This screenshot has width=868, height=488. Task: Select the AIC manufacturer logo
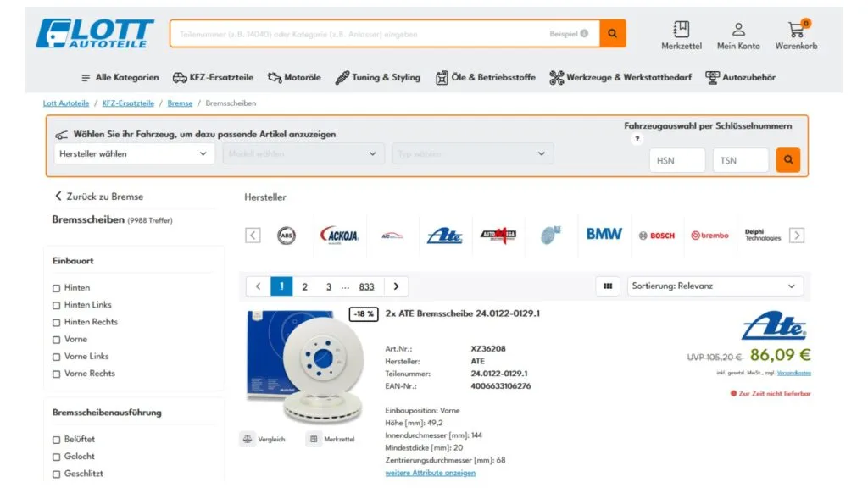(x=392, y=236)
